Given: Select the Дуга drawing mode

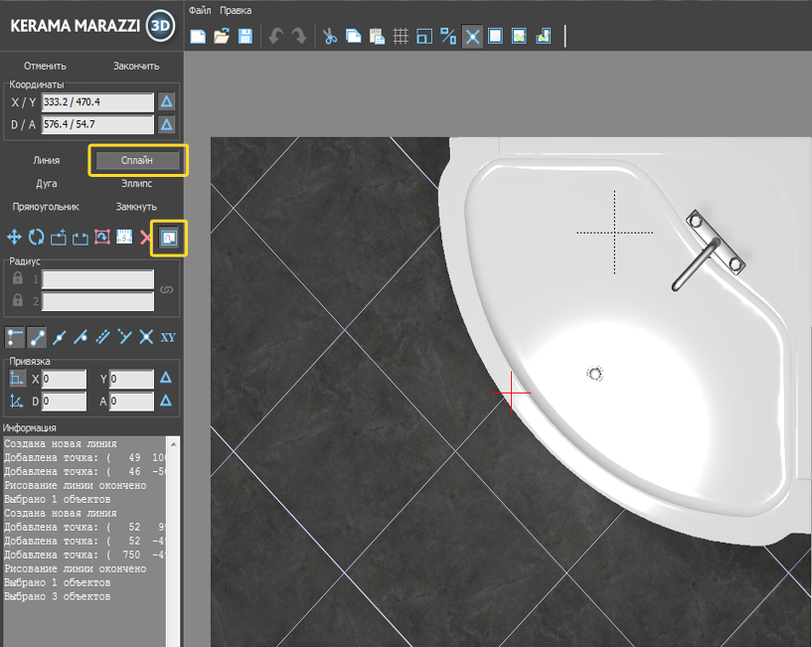Looking at the screenshot, I should [x=47, y=184].
